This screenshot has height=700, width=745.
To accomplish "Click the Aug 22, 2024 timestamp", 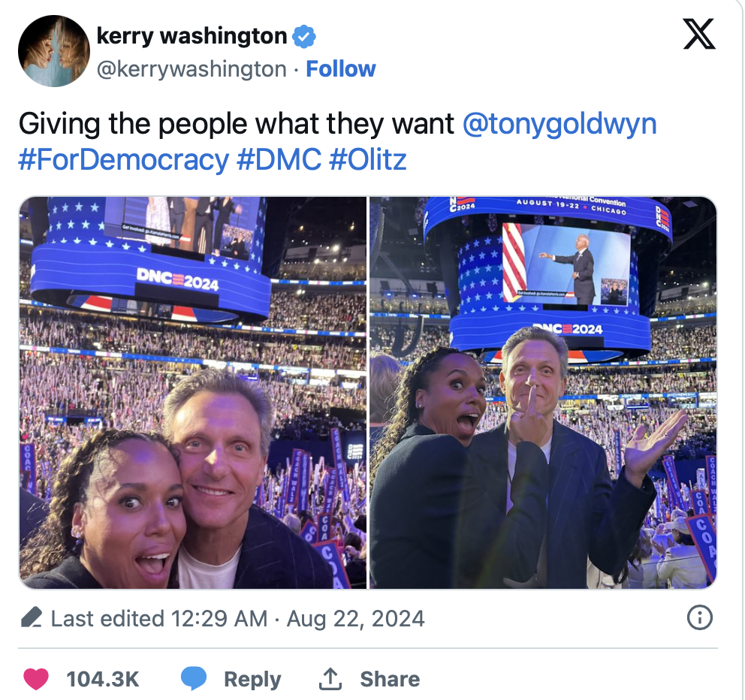I will [355, 618].
